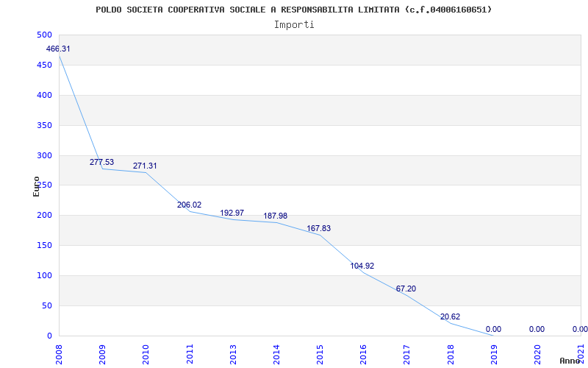This screenshot has width=588, height=368.
Task: Select the 20.62 data point label
Action: [x=450, y=316]
